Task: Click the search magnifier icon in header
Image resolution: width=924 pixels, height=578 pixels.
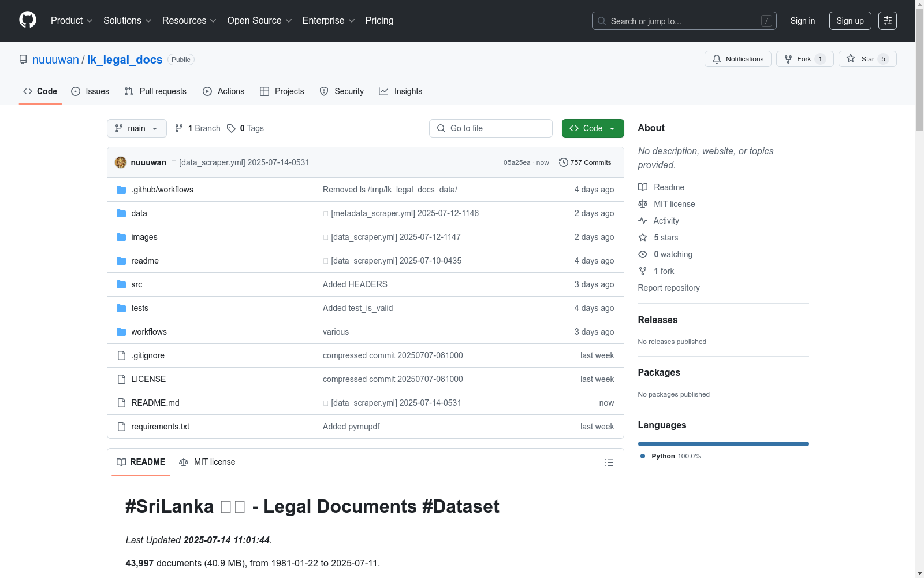Action: [602, 21]
